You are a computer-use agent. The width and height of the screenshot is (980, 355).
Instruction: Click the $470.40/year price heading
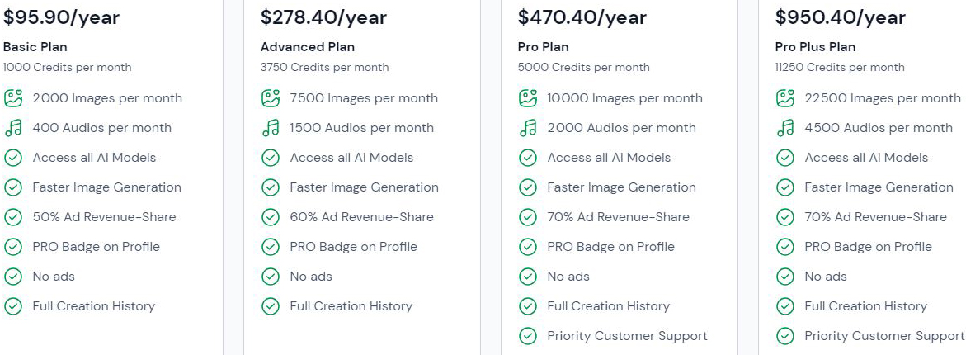pyautogui.click(x=582, y=17)
